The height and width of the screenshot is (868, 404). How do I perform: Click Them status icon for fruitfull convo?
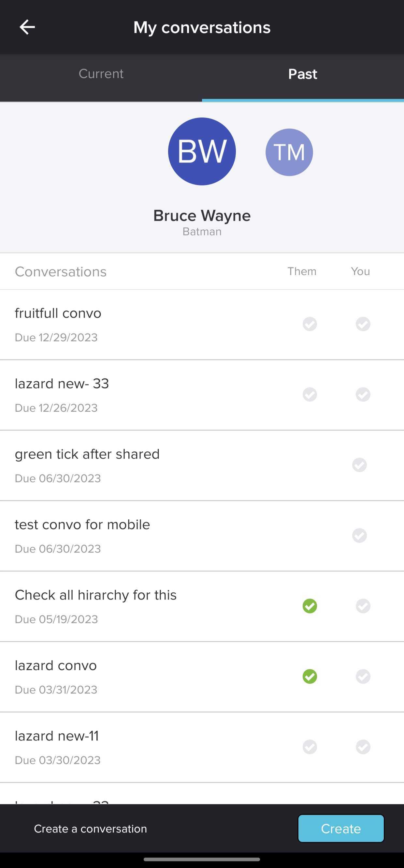click(310, 324)
